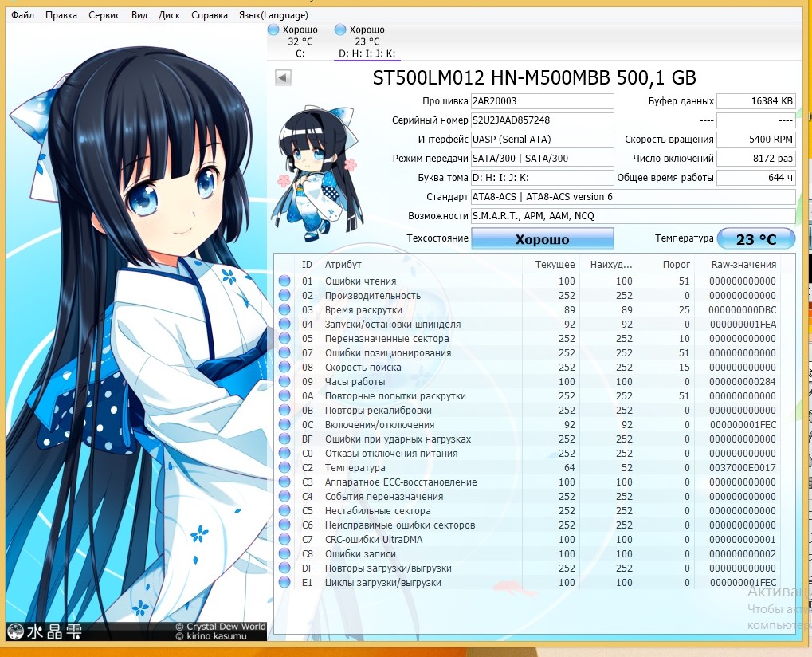Click the Возможности field S.M.A.R.T., APM
Screen dimensions: 812x657
(634, 216)
